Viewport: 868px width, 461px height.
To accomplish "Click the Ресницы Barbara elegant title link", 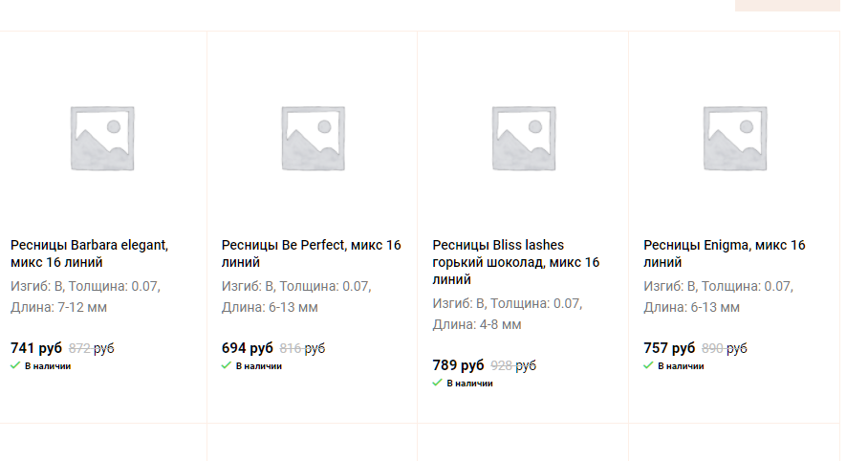I will pyautogui.click(x=89, y=253).
